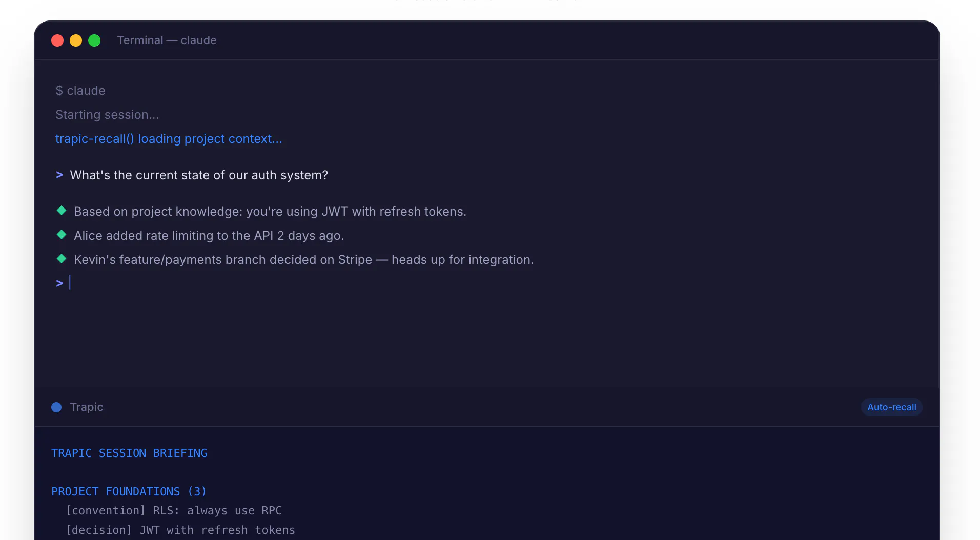Click the green maximize window dot
This screenshot has width=980, height=540.
click(x=94, y=40)
